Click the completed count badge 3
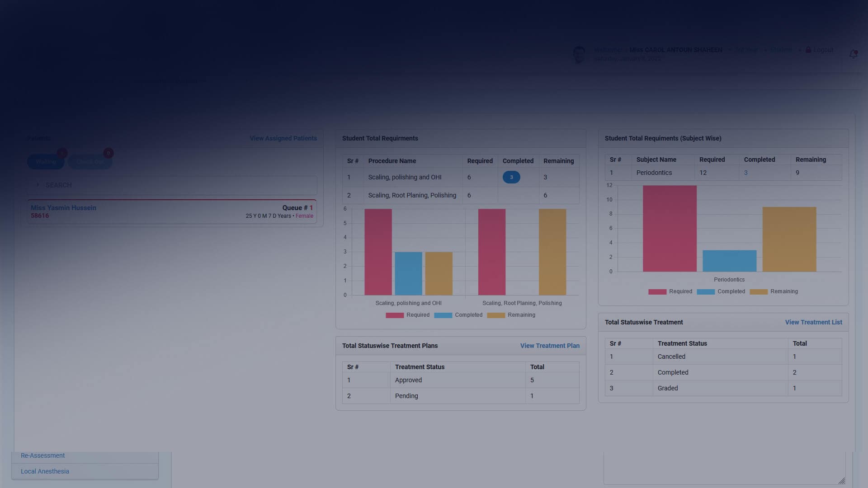 pyautogui.click(x=511, y=177)
